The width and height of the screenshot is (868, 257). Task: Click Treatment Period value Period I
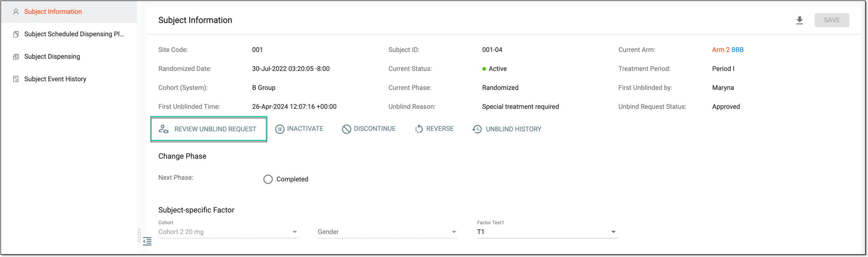pyautogui.click(x=723, y=69)
